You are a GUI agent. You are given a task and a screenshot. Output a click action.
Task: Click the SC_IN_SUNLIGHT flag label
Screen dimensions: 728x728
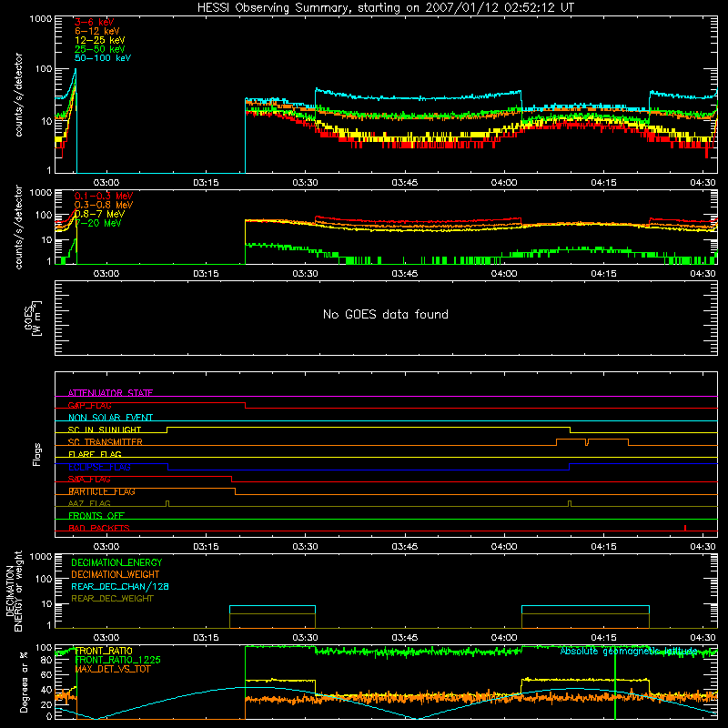[x=105, y=430]
